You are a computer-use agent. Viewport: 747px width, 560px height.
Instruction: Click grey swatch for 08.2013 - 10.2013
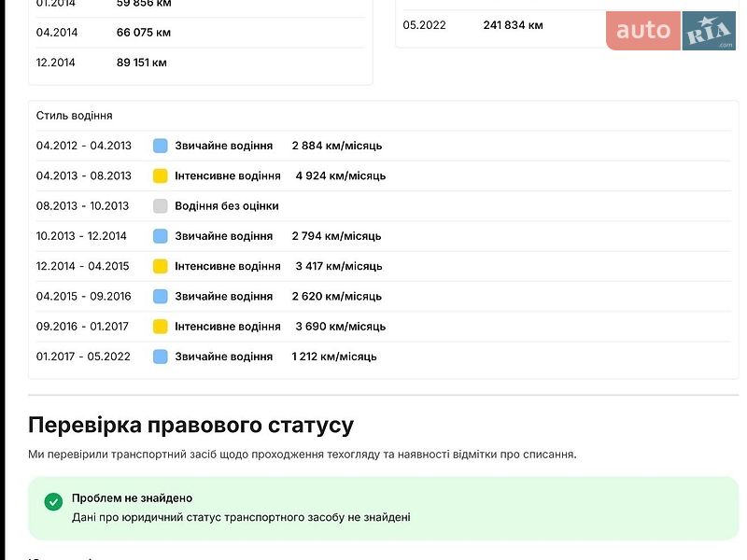pos(160,205)
